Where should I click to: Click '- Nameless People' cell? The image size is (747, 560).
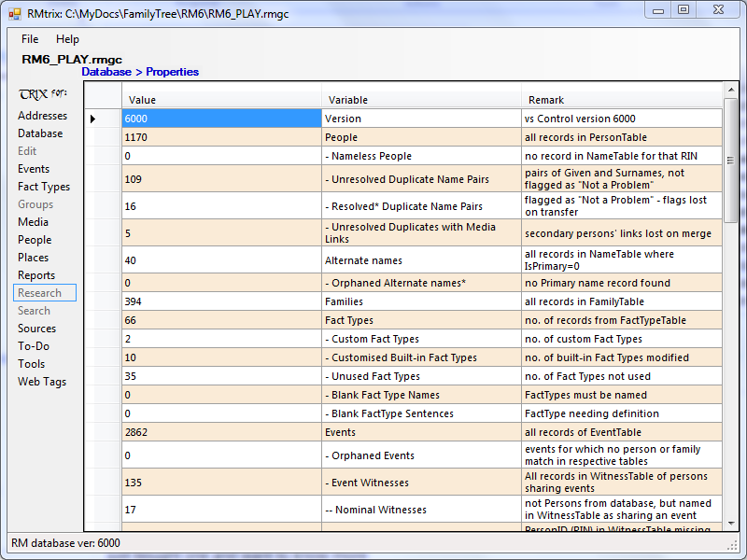pos(422,156)
